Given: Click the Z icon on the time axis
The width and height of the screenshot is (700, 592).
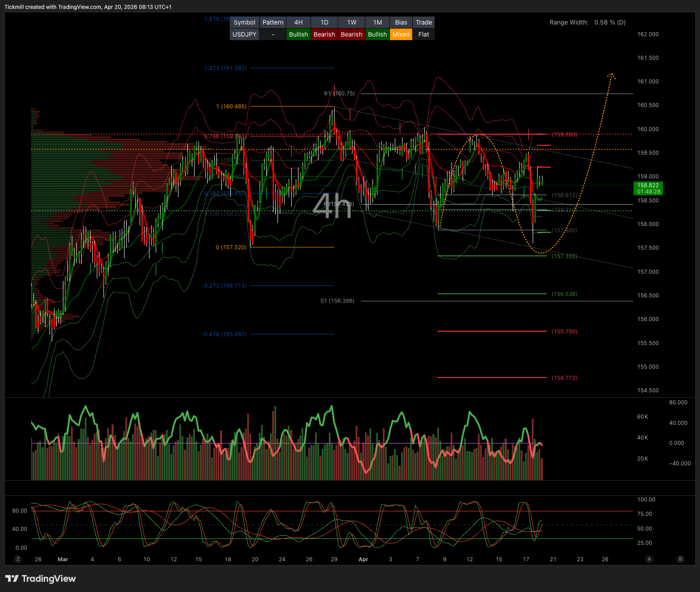Looking at the screenshot, I should point(18,559).
